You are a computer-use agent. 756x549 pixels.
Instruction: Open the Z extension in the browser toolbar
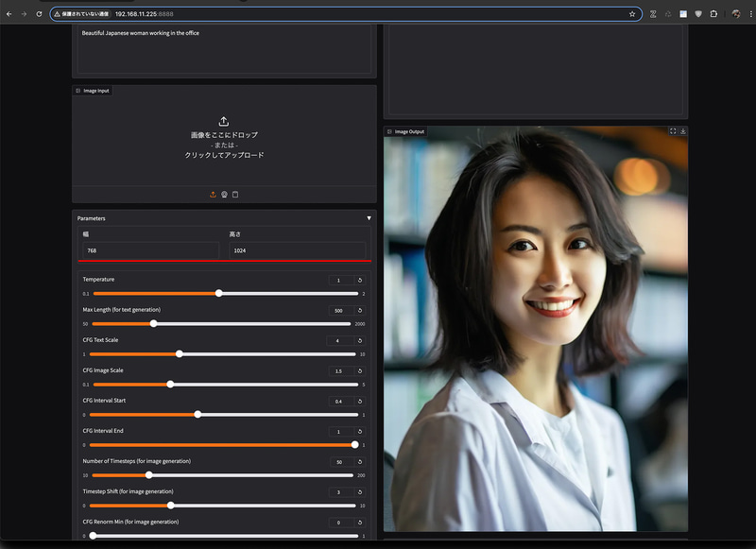coord(653,14)
